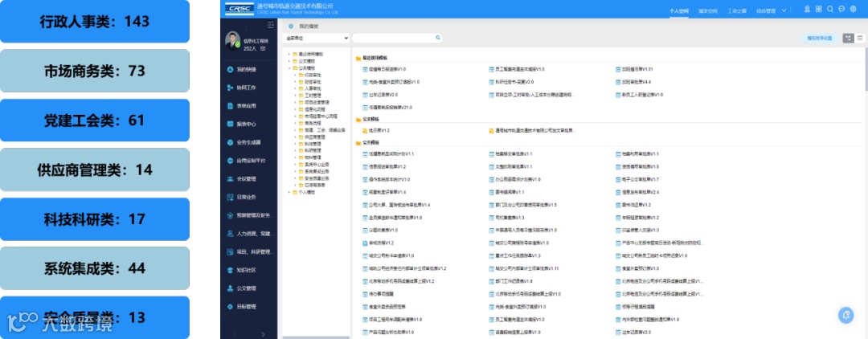This screenshot has width=868, height=339.
Task: Click the 252人 label under the username
Action: [250, 49]
